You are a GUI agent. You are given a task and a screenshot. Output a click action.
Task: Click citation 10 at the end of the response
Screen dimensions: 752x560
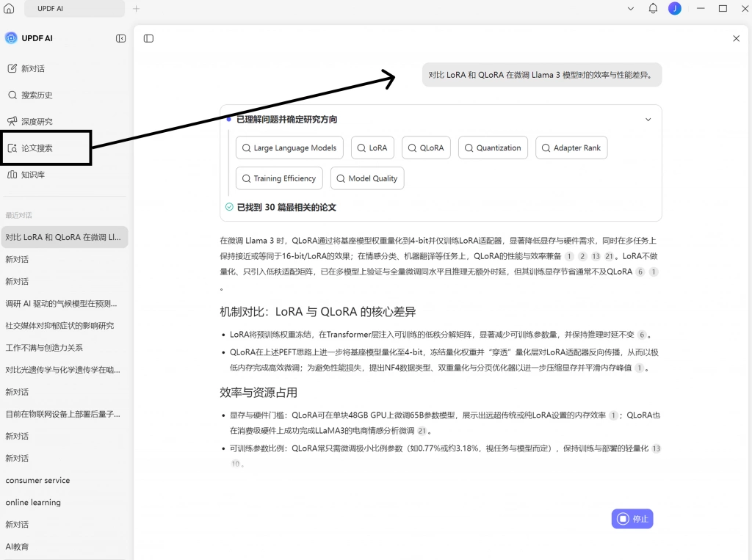236,464
